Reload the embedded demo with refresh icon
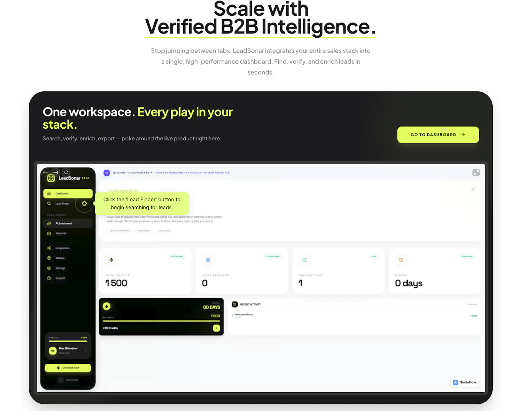 pyautogui.click(x=66, y=172)
